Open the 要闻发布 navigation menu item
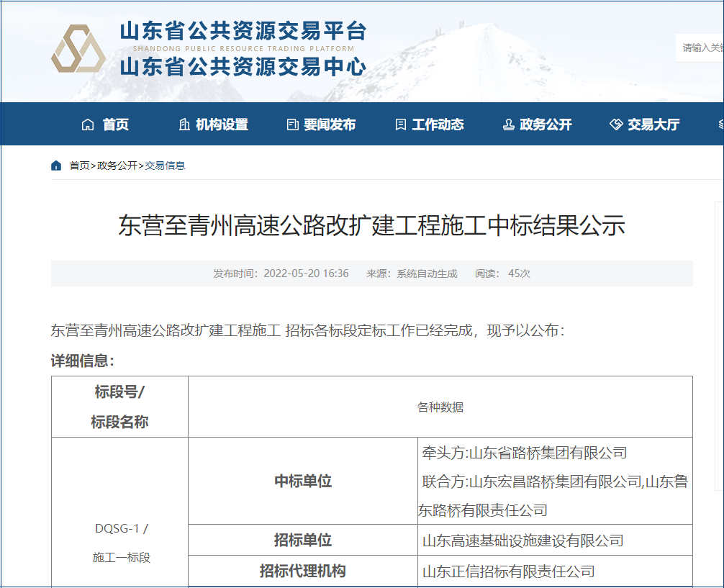The height and width of the screenshot is (588, 724). pyautogui.click(x=329, y=125)
